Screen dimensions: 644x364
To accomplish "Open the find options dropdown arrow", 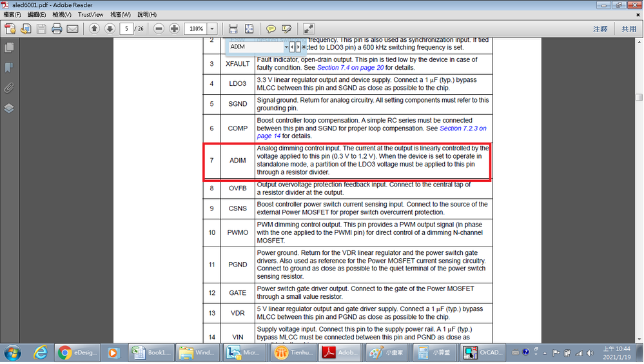I will [286, 47].
